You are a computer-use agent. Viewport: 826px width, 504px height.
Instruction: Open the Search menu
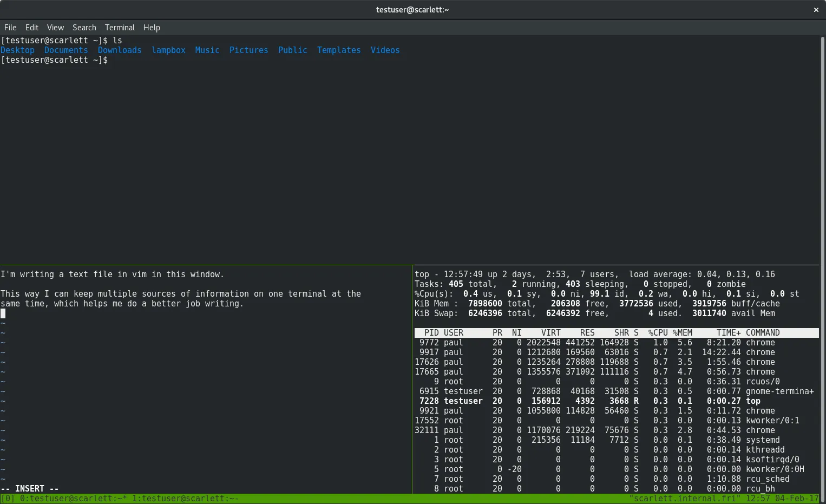[x=84, y=28]
